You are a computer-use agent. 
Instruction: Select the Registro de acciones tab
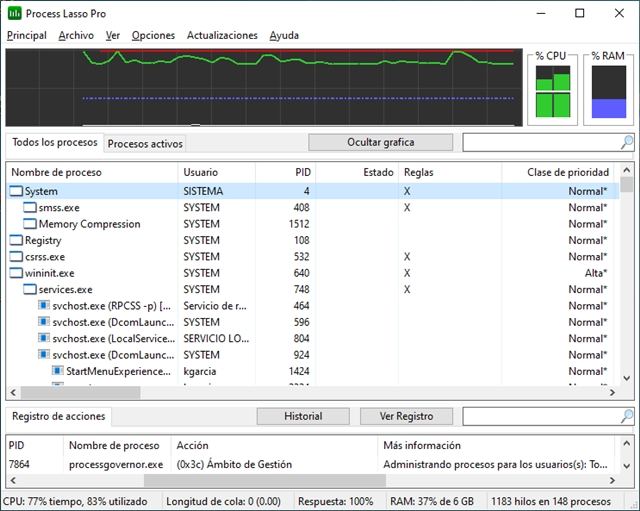[58, 416]
